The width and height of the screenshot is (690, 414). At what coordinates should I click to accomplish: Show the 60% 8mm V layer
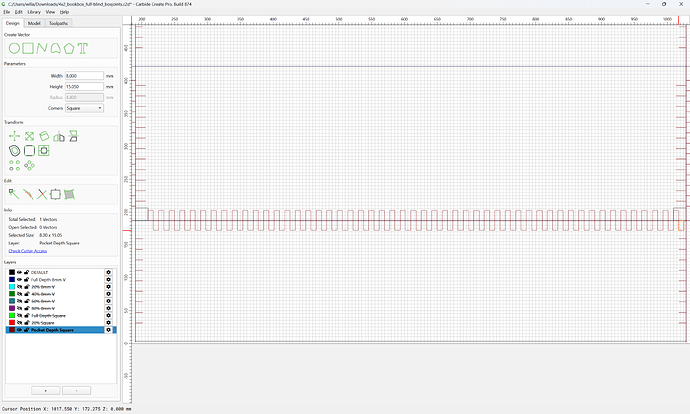[19, 301]
